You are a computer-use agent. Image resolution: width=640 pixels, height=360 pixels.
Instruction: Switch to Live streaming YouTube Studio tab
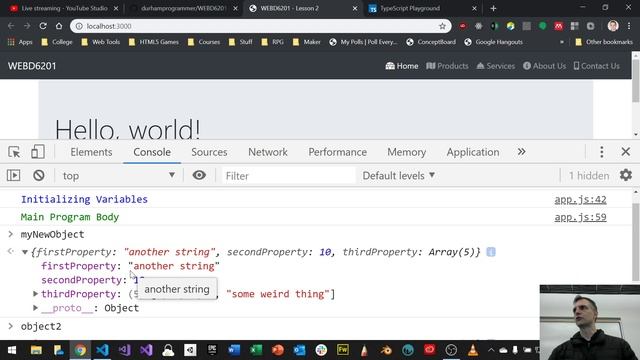tap(63, 8)
